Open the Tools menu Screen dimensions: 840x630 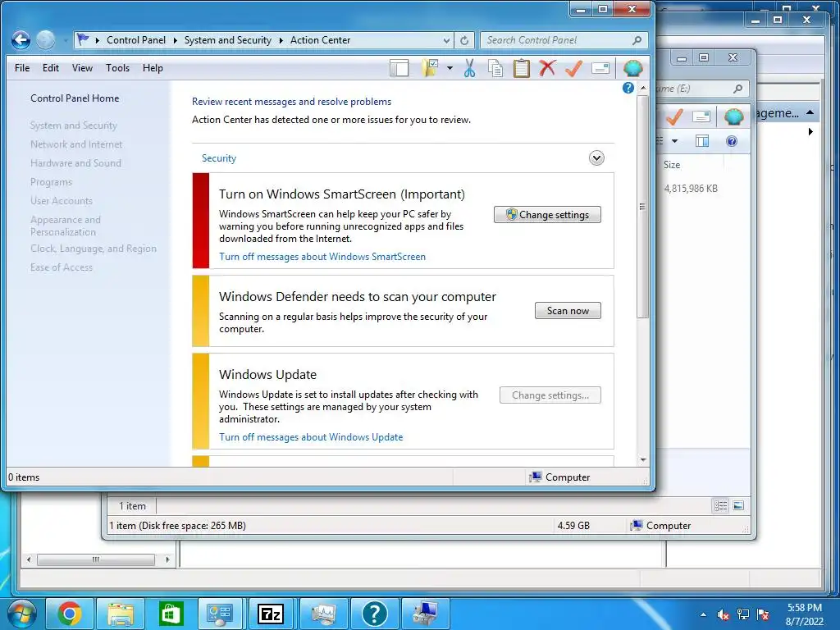[x=117, y=68]
